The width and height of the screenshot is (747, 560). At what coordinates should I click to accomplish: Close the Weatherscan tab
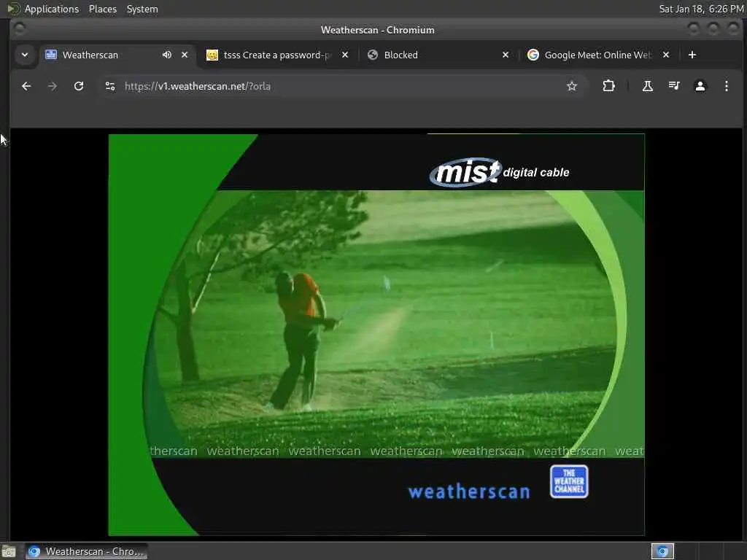(185, 55)
